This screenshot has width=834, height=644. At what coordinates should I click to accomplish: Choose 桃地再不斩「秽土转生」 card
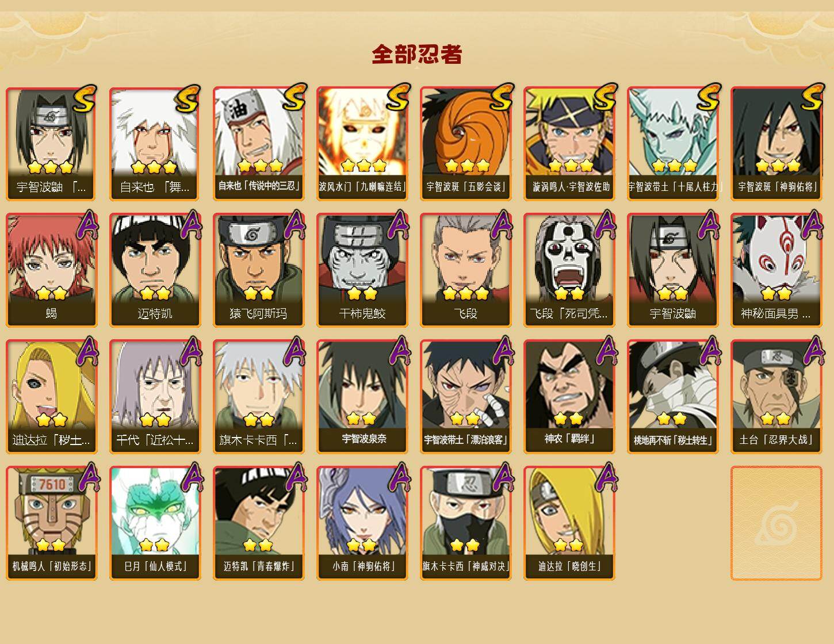tap(673, 396)
